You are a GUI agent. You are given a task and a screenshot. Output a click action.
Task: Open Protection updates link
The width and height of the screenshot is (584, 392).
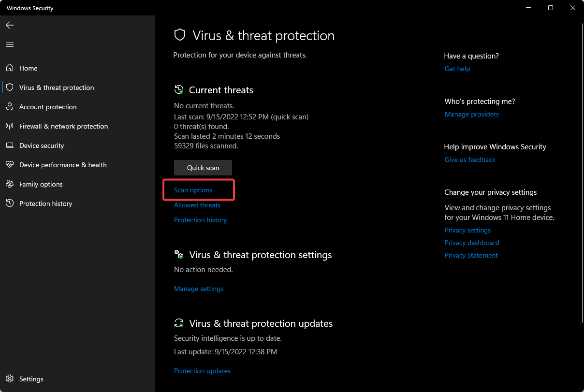tap(202, 371)
